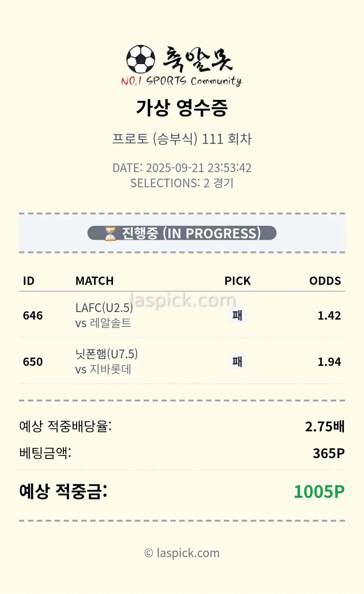Open the laspick.com footer link

(x=182, y=553)
